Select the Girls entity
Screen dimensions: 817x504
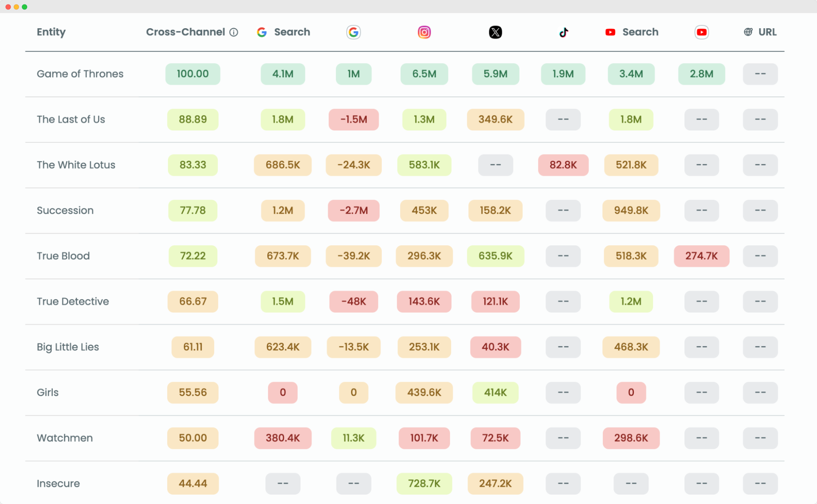pyautogui.click(x=48, y=392)
